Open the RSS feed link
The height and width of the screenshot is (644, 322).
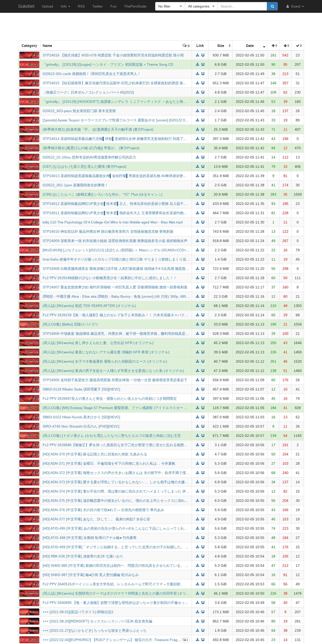81,6
